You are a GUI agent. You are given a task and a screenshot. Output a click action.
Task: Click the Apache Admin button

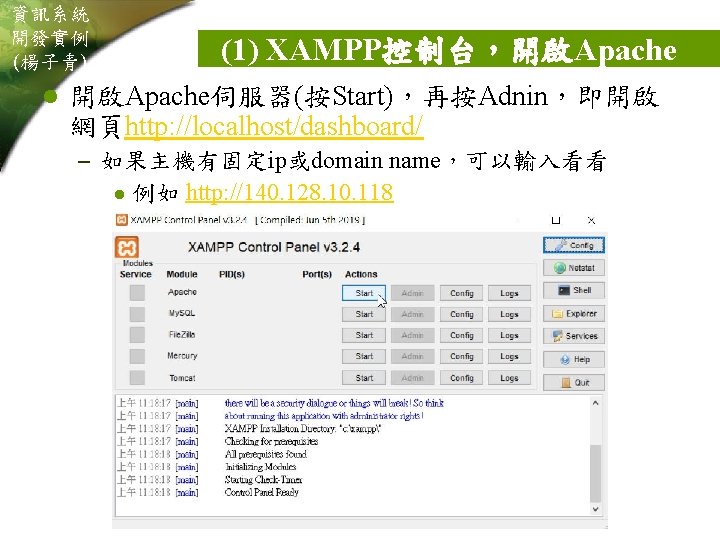(x=412, y=293)
